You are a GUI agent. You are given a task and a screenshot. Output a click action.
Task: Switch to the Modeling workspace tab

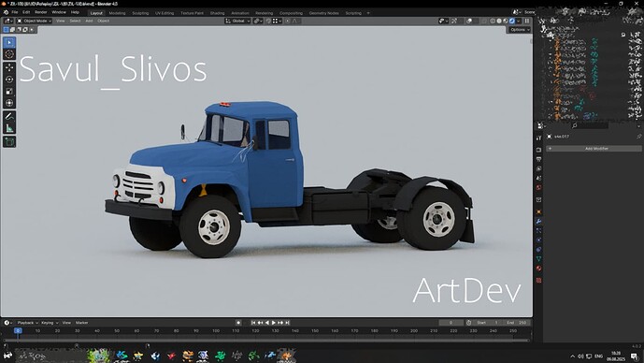117,13
